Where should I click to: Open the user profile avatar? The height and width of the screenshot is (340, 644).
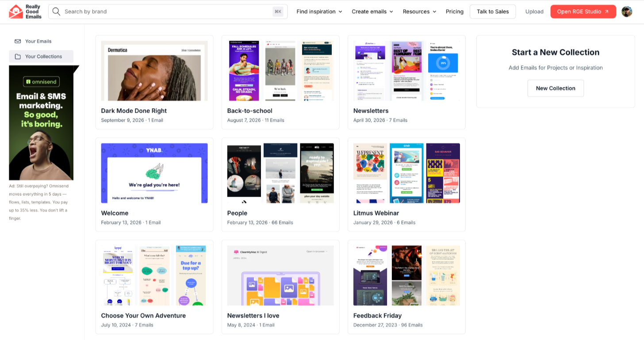coord(627,11)
